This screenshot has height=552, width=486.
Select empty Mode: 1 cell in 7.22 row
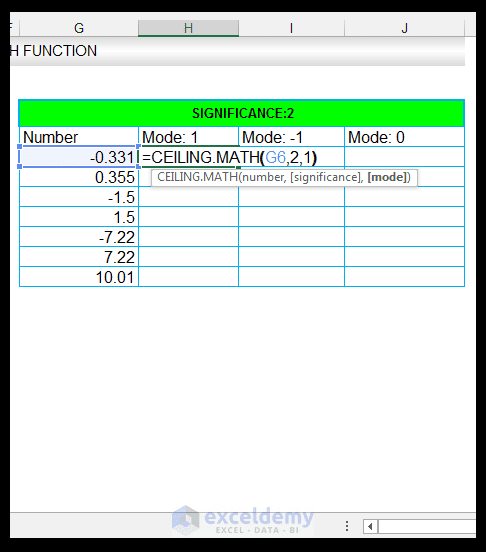[188, 257]
